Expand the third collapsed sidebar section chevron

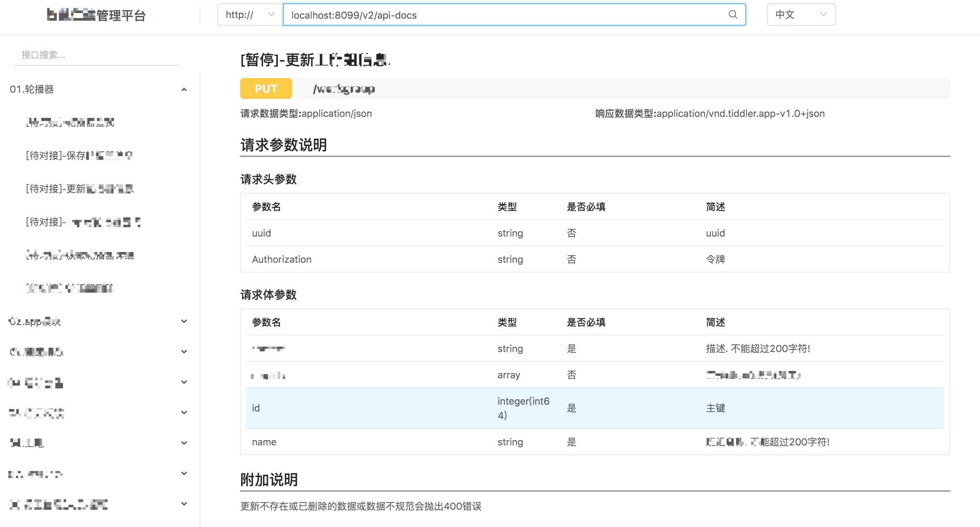tap(184, 382)
